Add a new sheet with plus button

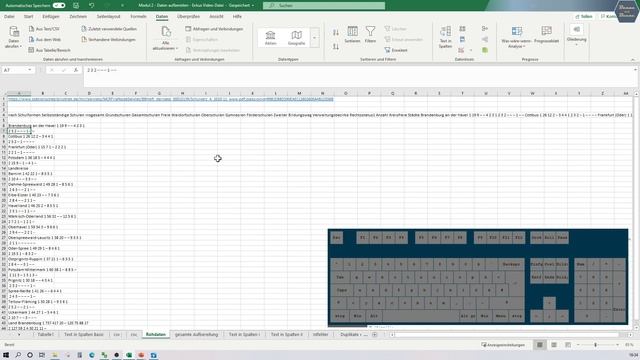[x=374, y=335]
